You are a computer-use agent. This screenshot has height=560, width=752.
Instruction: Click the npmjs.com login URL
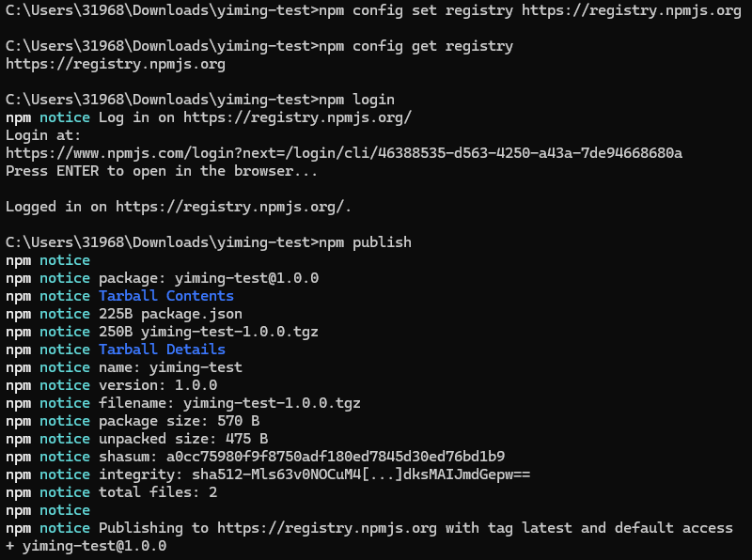point(344,153)
